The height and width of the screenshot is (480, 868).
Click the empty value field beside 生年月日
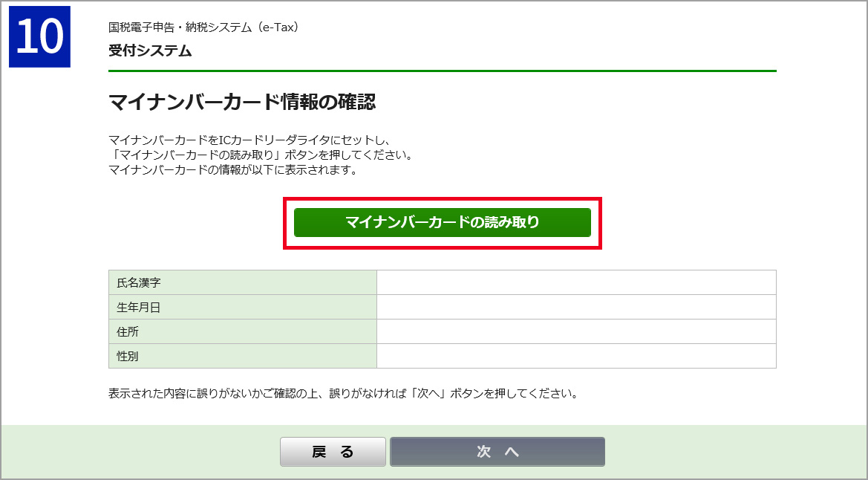pyautogui.click(x=576, y=307)
